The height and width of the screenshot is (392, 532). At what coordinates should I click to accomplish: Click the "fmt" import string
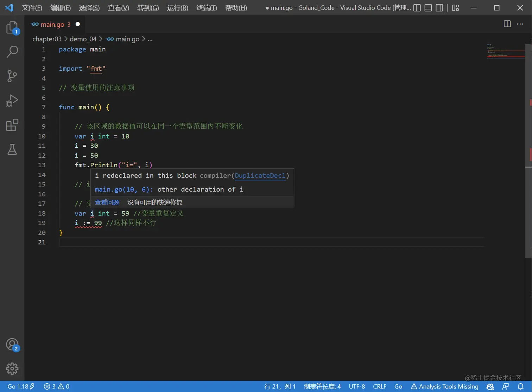96,69
